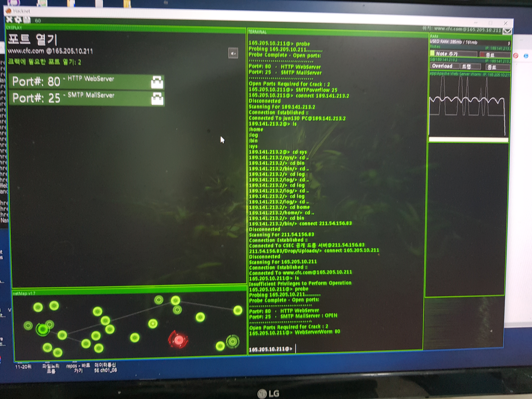The height and width of the screenshot is (399, 532).
Task: Click the lock icon on Port 25 row
Action: (157, 99)
